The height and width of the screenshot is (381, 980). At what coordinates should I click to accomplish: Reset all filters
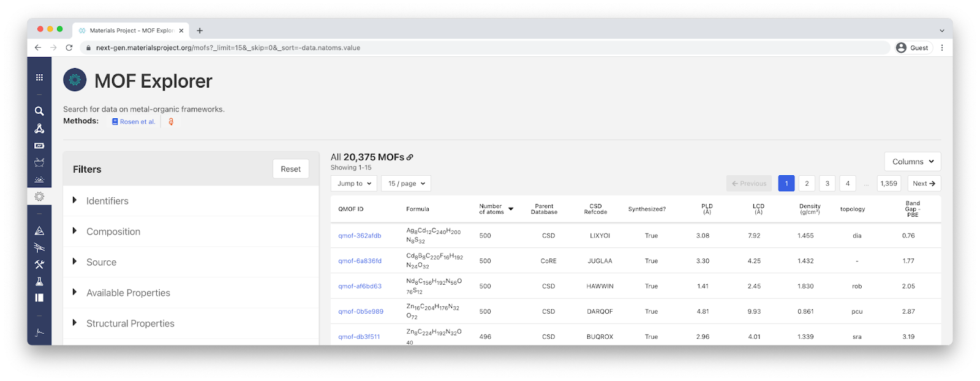tap(291, 169)
